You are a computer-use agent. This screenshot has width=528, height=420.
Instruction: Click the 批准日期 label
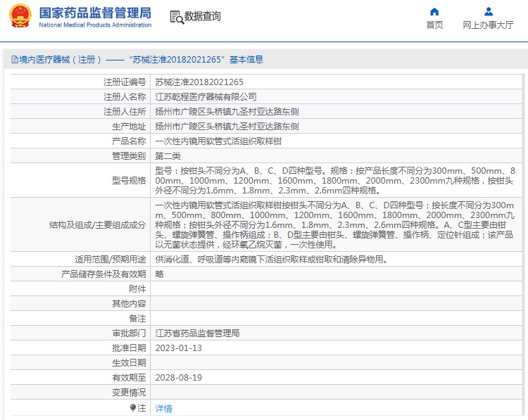coord(129,348)
